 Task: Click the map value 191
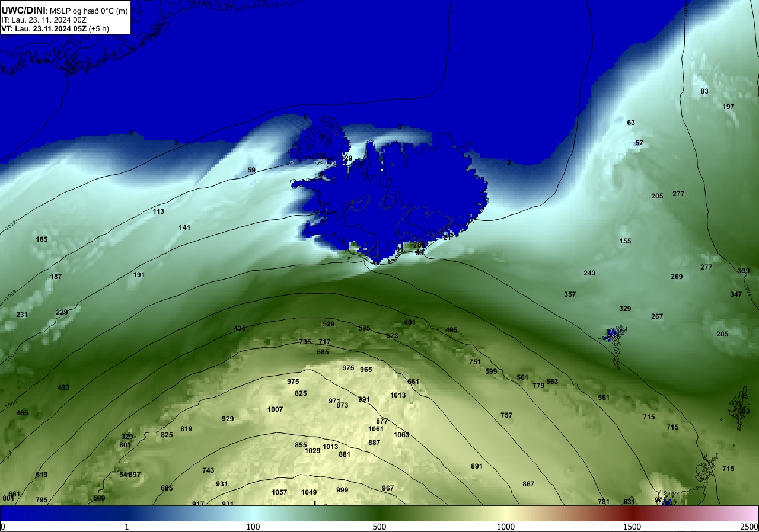pos(139,275)
